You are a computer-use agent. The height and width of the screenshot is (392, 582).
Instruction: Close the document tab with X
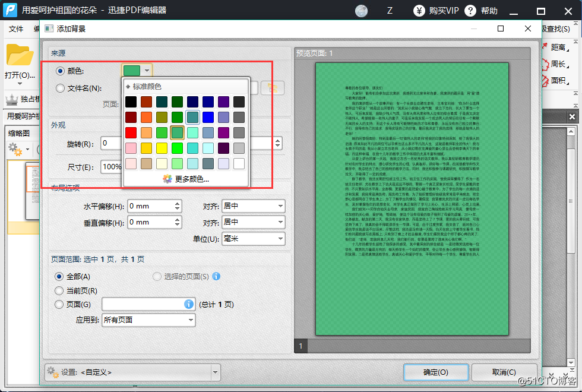point(572,117)
